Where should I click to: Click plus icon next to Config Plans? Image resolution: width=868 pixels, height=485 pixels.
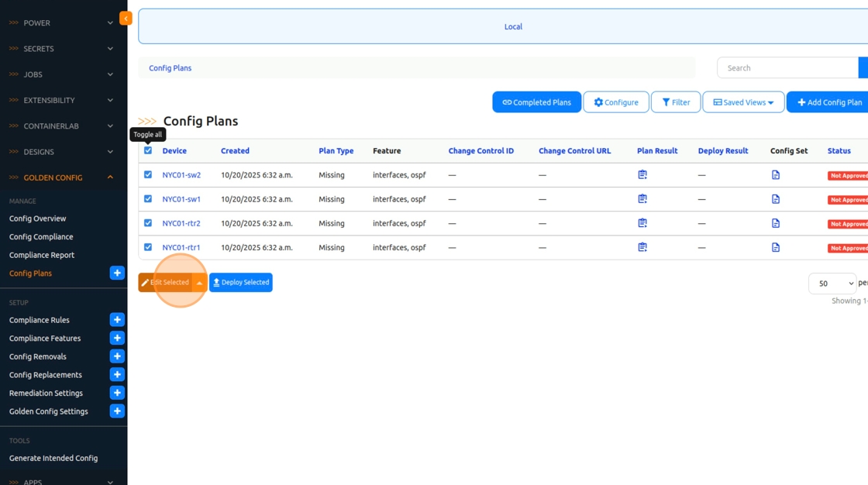pos(117,273)
